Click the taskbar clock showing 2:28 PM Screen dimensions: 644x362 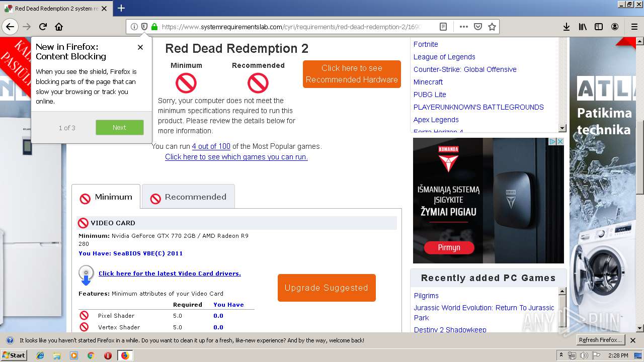click(x=618, y=355)
